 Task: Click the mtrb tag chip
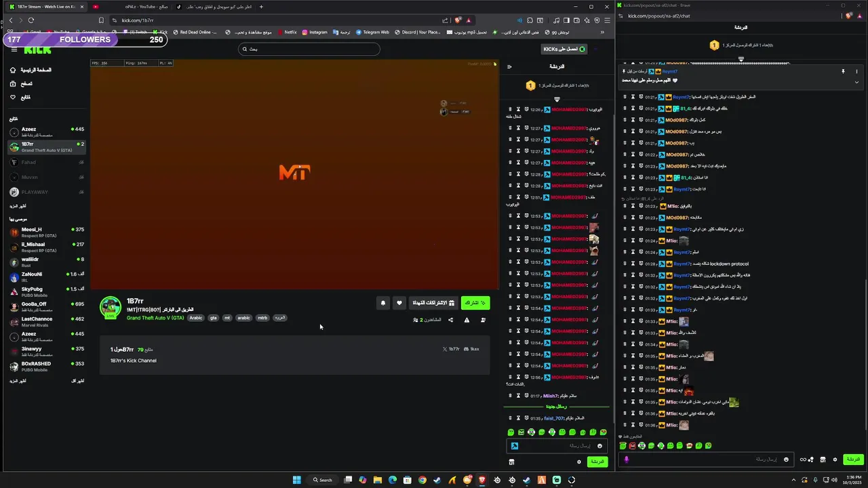coord(262,318)
